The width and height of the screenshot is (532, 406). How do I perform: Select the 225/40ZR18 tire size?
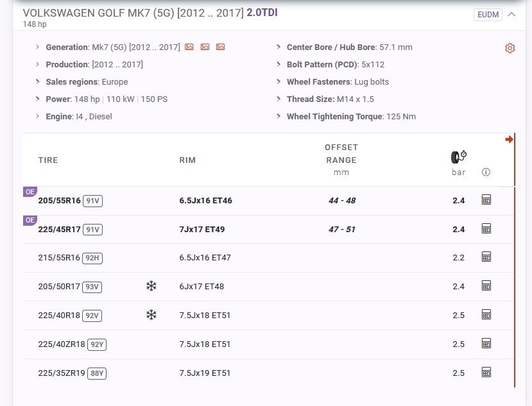point(62,344)
